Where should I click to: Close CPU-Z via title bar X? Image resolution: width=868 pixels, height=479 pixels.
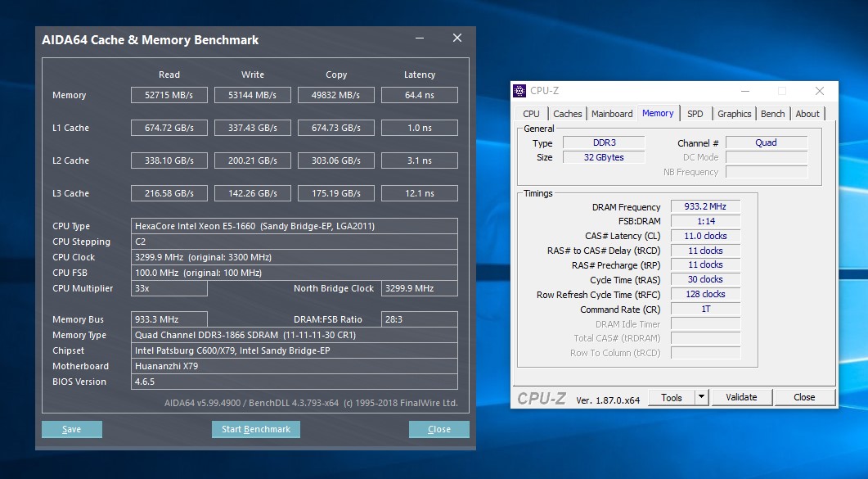(x=820, y=91)
